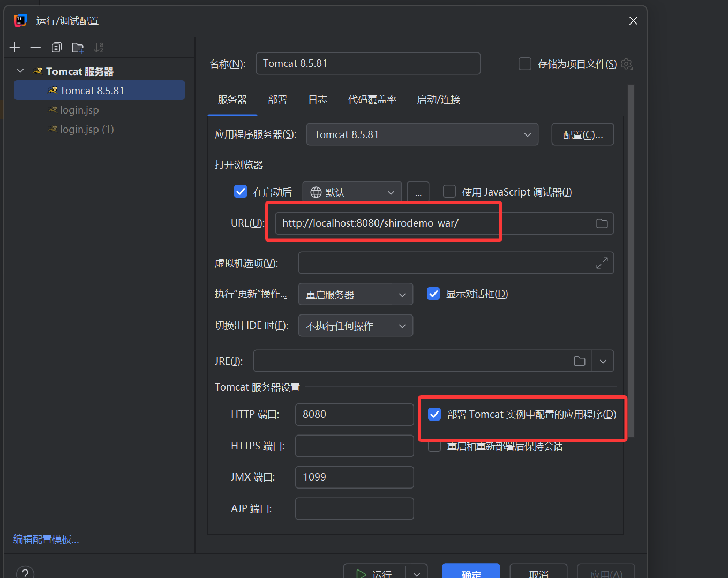The height and width of the screenshot is (578, 728).
Task: Click the add new configuration plus icon
Action: click(14, 48)
